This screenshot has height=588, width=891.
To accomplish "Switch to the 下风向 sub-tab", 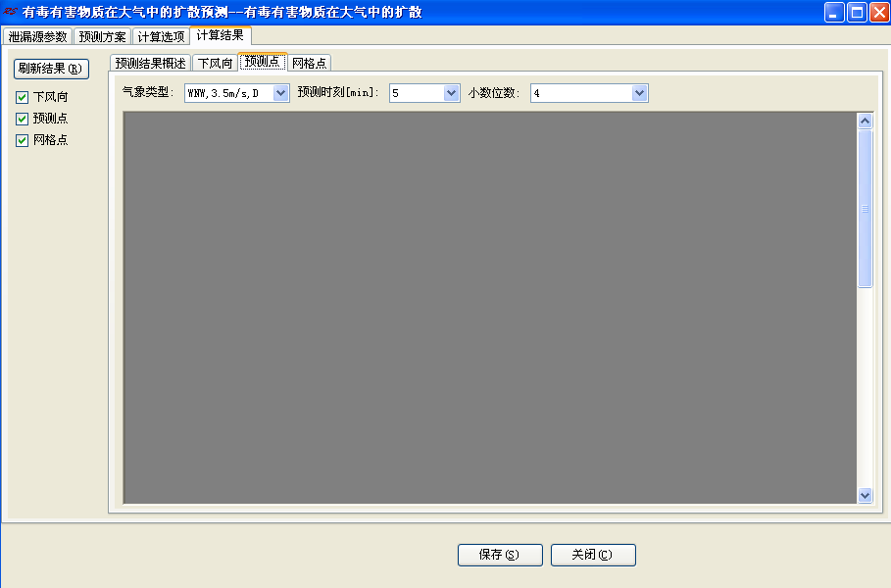I will click(x=215, y=63).
